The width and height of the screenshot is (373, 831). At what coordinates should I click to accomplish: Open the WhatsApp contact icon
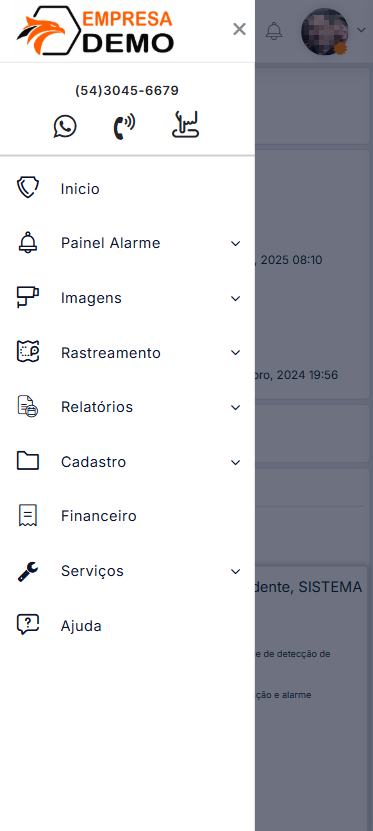[65, 127]
